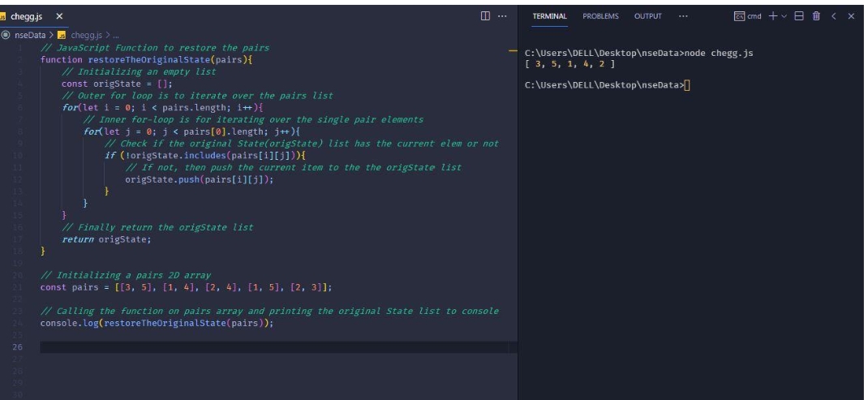Select the TERMINAL tab
Screen dimensions: 868x400
tap(549, 16)
